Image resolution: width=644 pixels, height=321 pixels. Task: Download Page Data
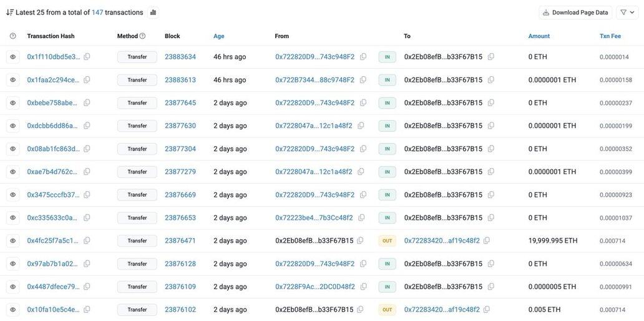click(575, 12)
